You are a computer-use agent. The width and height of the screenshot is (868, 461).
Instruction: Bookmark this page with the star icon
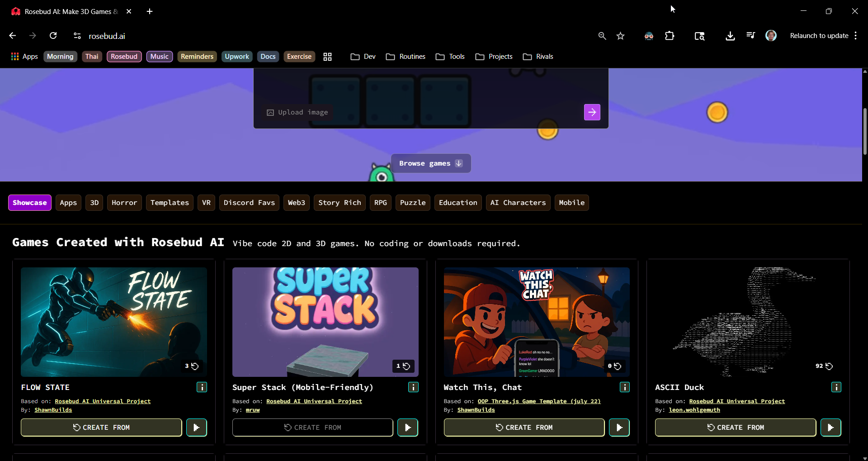coord(621,36)
